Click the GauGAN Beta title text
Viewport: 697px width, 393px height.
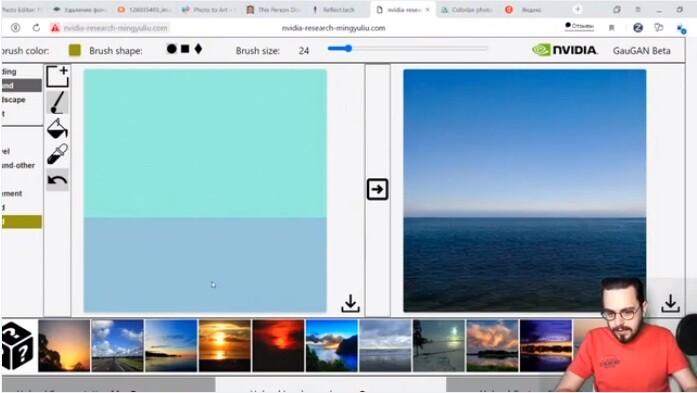pos(641,51)
